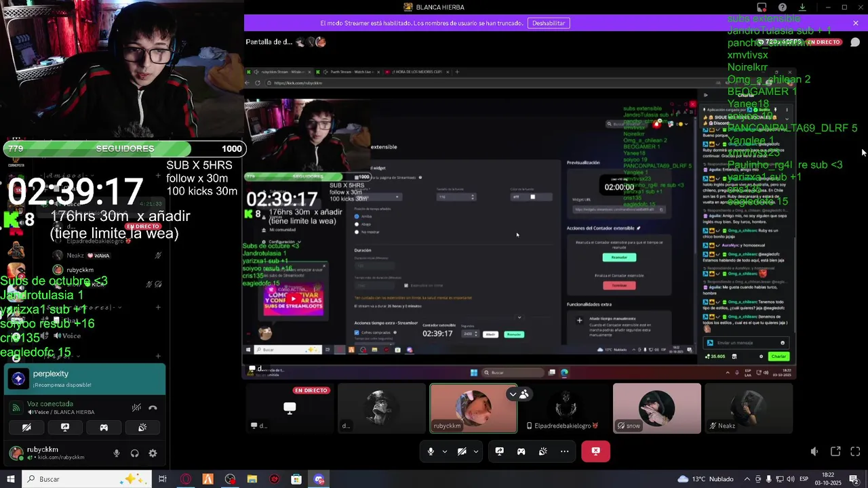868x488 pixels.
Task: Dismiss the Streamer mode banner
Action: [856, 23]
